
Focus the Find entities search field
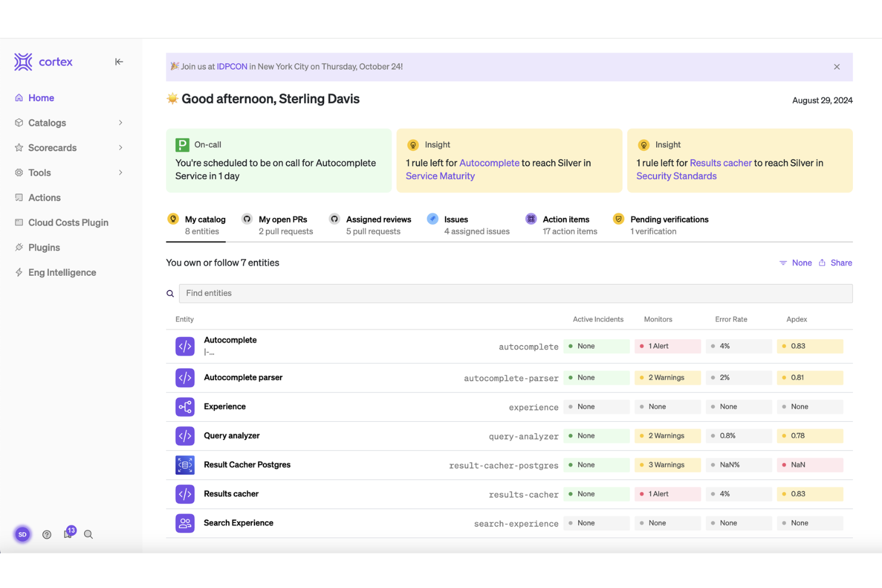click(x=515, y=293)
